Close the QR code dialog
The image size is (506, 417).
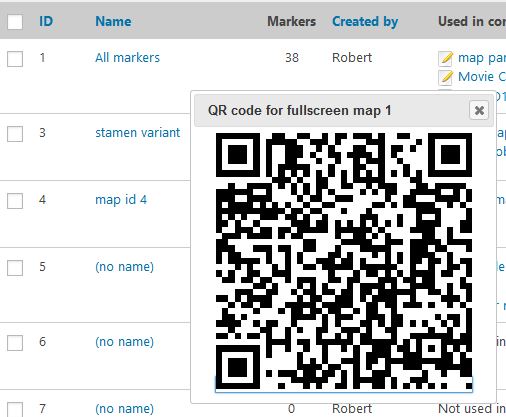click(479, 110)
